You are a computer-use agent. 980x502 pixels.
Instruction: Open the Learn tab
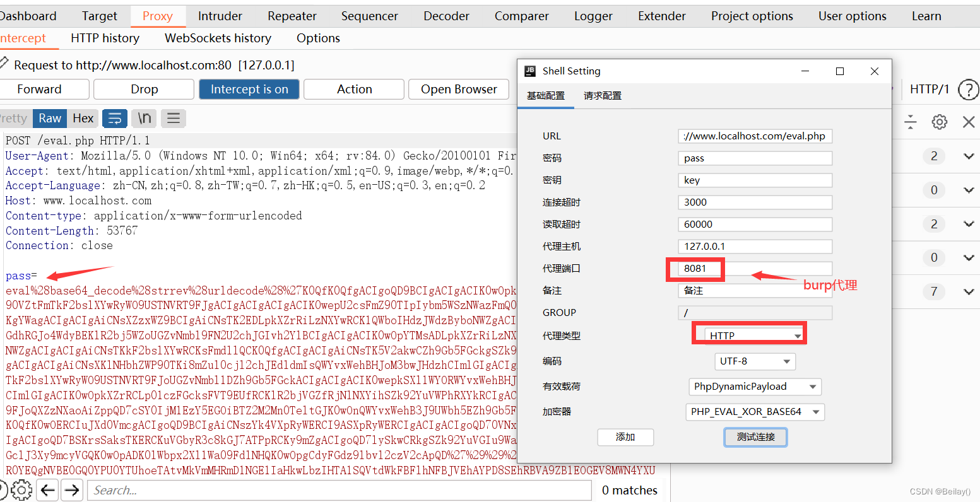tap(926, 16)
